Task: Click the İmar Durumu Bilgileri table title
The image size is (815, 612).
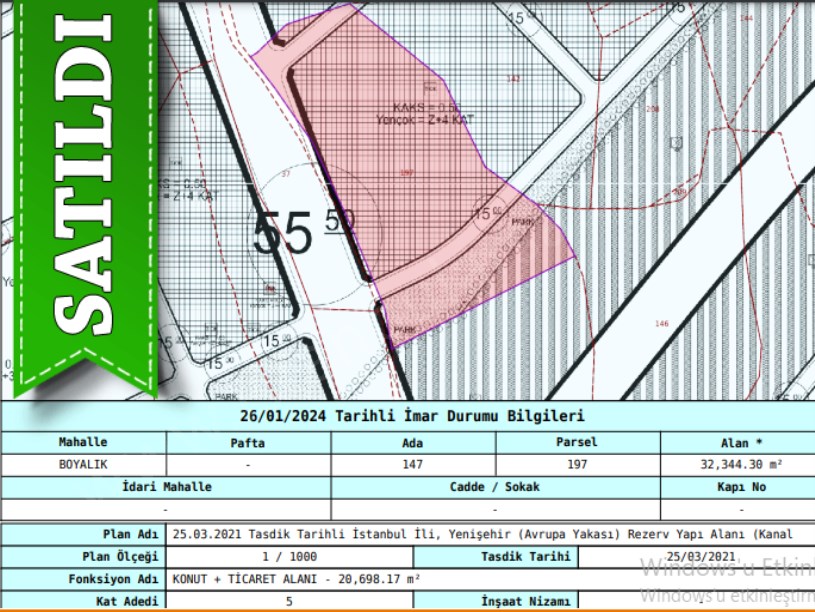Action: point(412,417)
